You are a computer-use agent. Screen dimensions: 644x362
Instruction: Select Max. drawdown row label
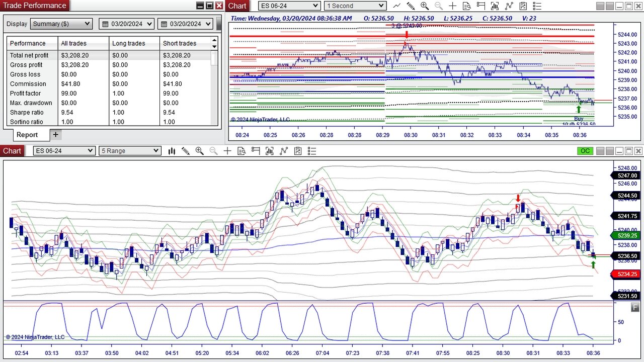(30, 103)
